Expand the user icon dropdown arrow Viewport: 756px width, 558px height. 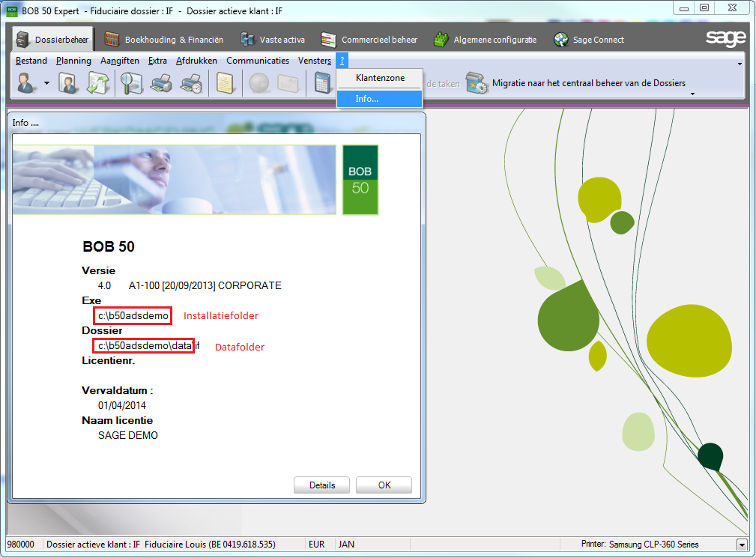coord(46,83)
